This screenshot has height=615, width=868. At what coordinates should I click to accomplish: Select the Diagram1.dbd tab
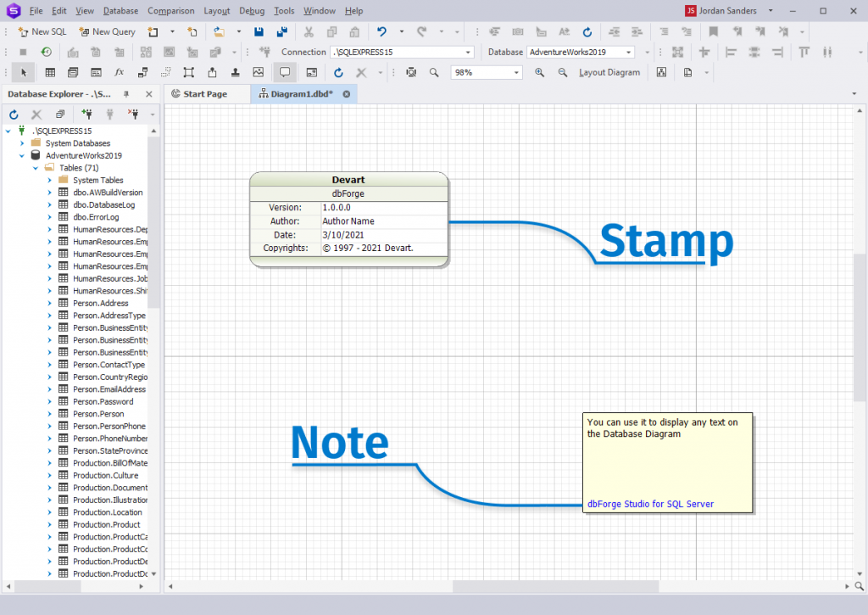tap(302, 94)
